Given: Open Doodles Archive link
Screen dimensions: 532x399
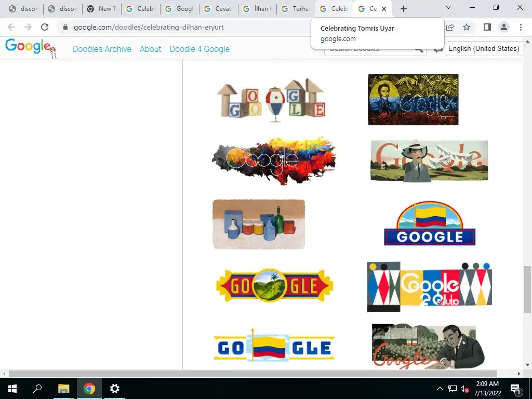Looking at the screenshot, I should pyautogui.click(x=102, y=49).
